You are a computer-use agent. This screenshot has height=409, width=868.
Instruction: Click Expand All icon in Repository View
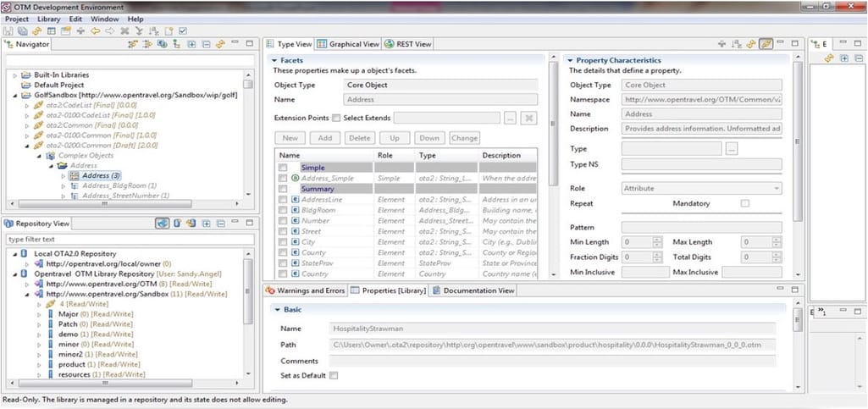pyautogui.click(x=206, y=224)
